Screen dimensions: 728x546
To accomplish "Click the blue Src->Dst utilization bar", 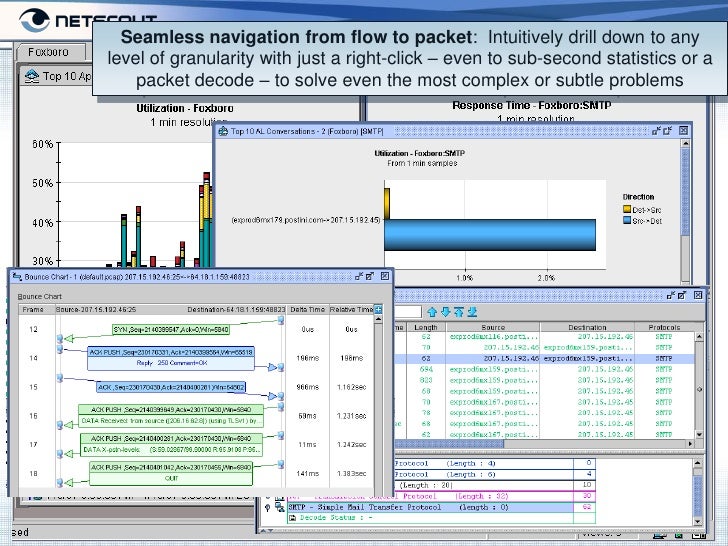I will pos(490,235).
